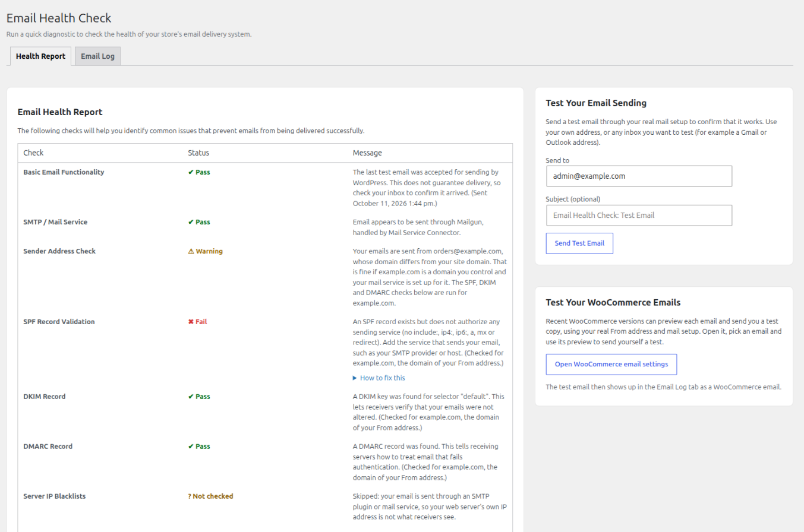This screenshot has width=804, height=532.
Task: Click the Check column header
Action: 33,153
